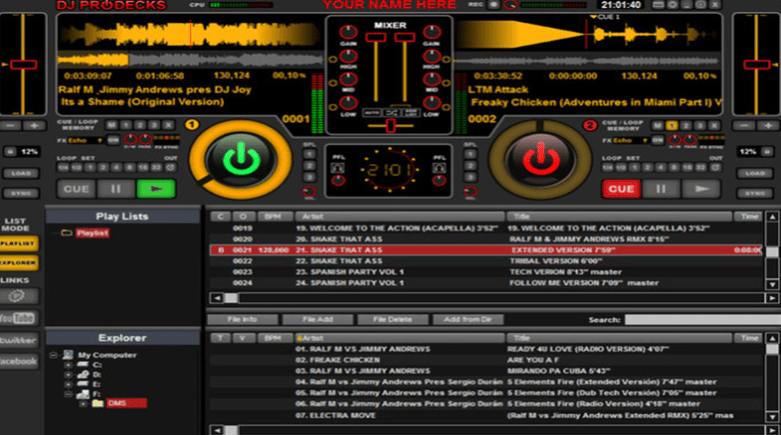781x435 pixels.
Task: Clear cue memory with X on deck 1
Action: click(x=169, y=125)
